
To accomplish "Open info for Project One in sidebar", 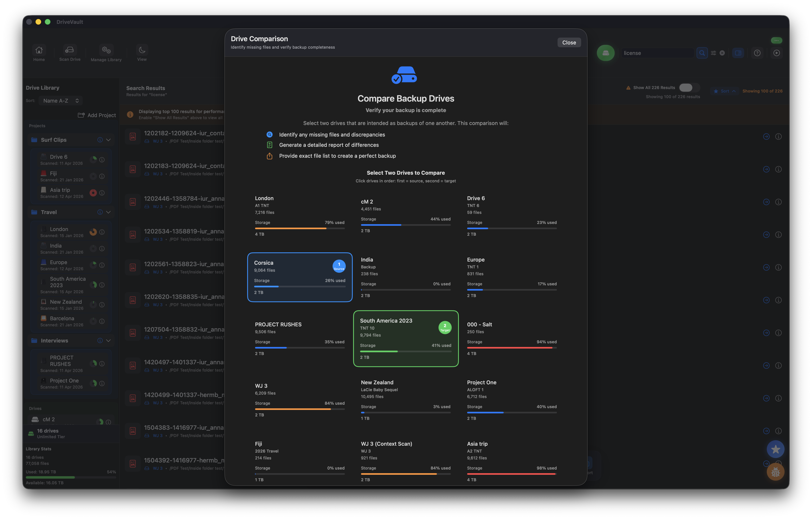I will 102,383.
